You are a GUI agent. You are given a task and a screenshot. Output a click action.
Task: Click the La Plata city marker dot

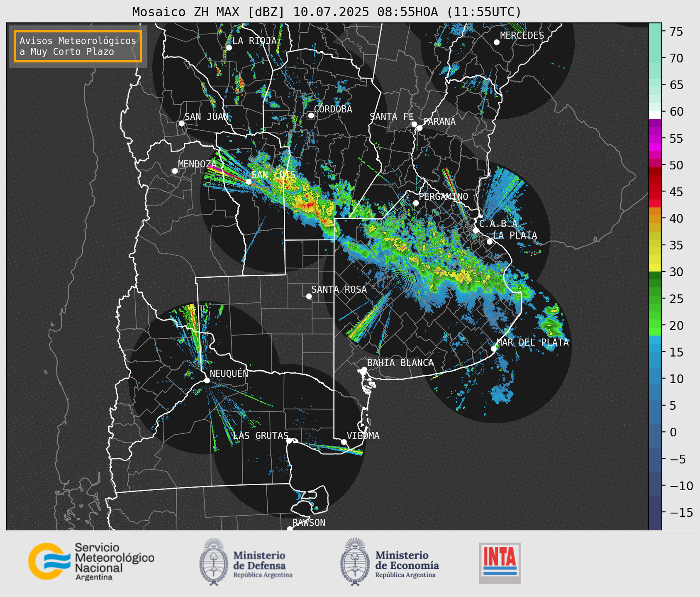(x=490, y=242)
